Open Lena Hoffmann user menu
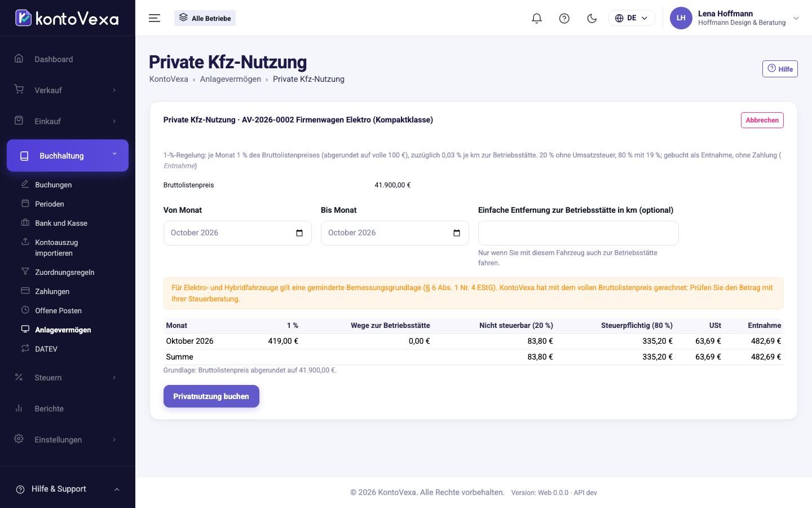The width and height of the screenshot is (812, 508). [x=734, y=18]
